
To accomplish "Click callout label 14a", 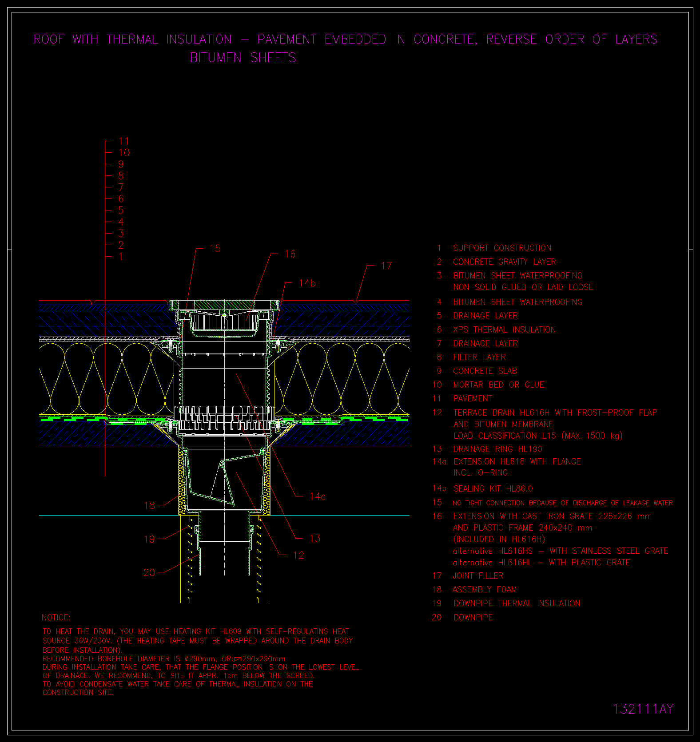I will pos(318,496).
